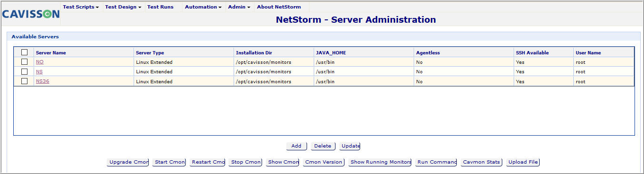The image size is (644, 174).
Task: Go to Test Runs
Action: [160, 7]
